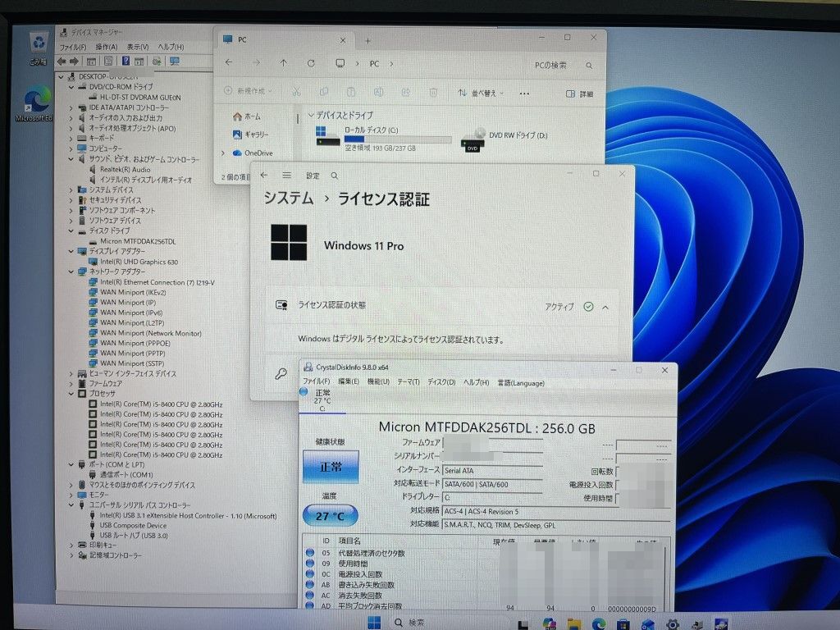
Task: Open the CrystalDiskInfo taskbar icon
Action: click(721, 623)
